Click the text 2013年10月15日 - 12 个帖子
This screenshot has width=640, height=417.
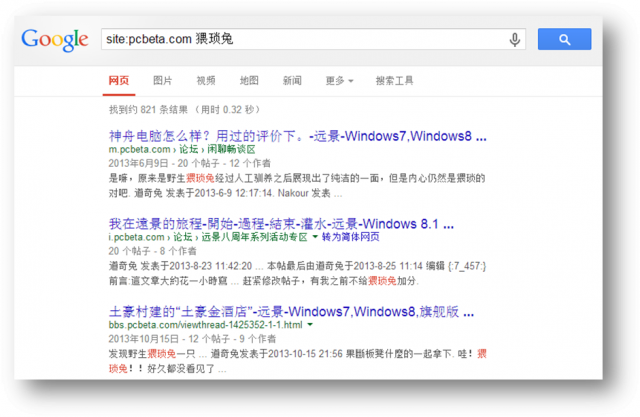click(x=169, y=339)
